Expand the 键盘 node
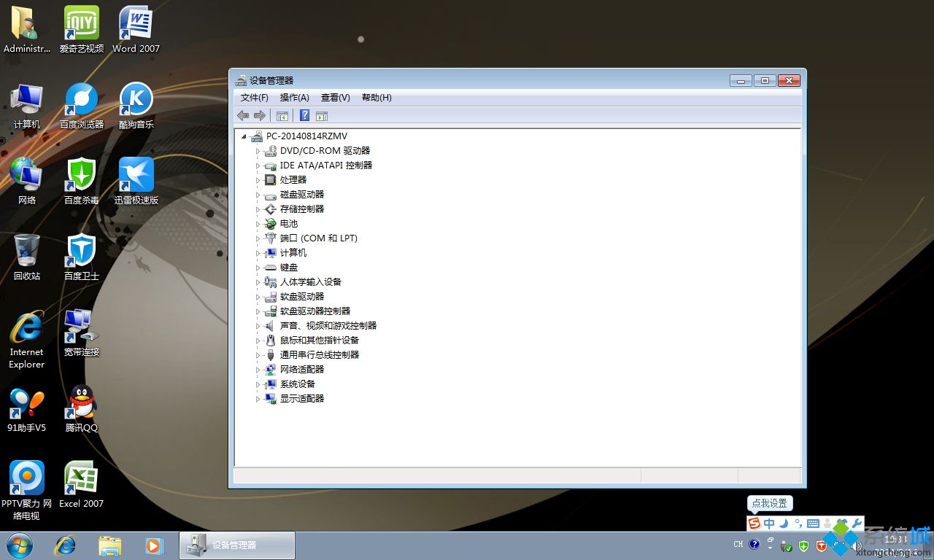This screenshot has height=560, width=934. tap(258, 268)
